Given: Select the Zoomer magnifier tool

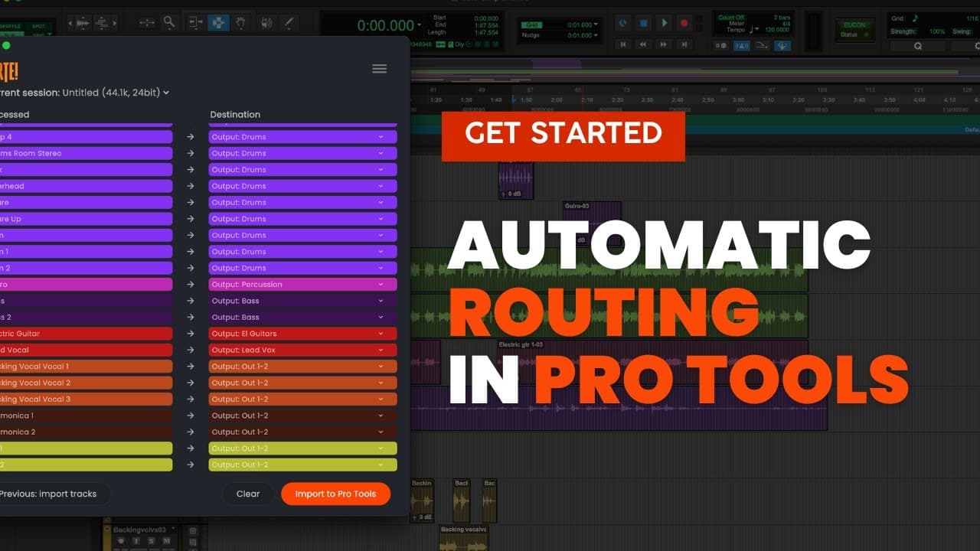Looking at the screenshot, I should pyautogui.click(x=169, y=22).
